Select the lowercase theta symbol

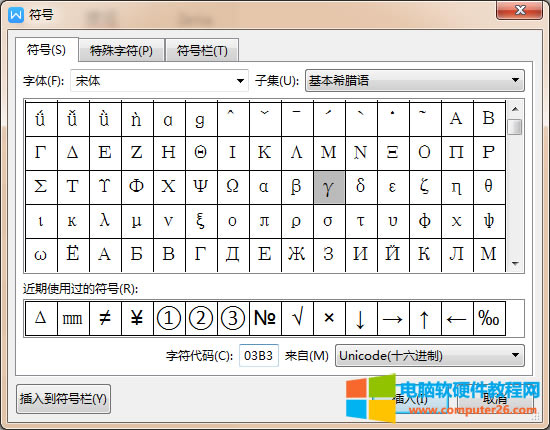[x=489, y=187]
